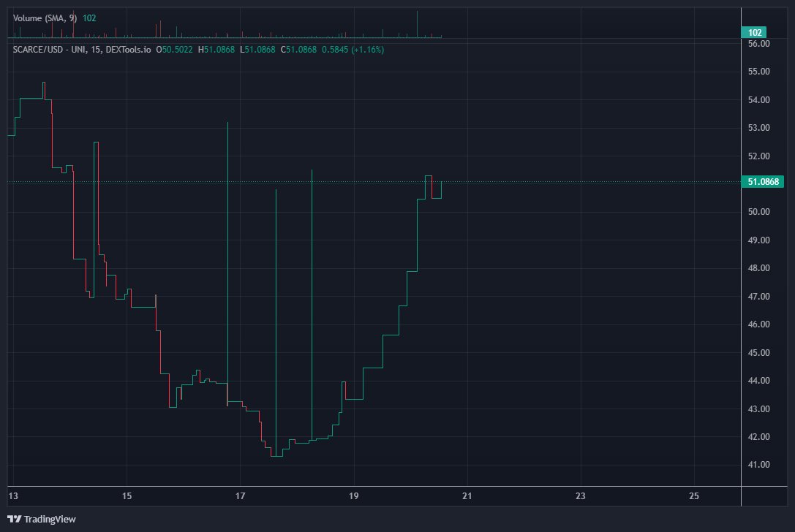
Task: Click the open price O50.5022
Action: (x=173, y=50)
